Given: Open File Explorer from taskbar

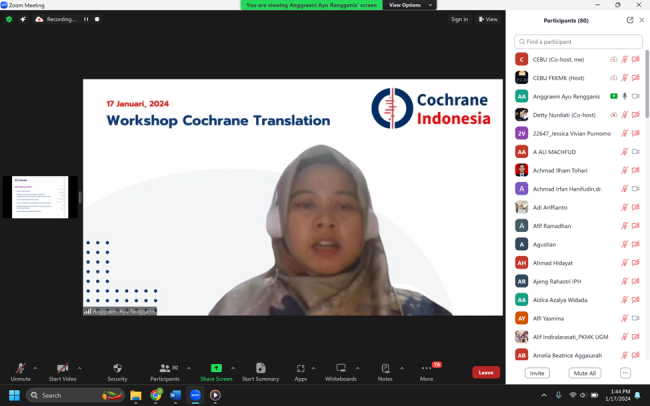Looking at the screenshot, I should [x=136, y=395].
